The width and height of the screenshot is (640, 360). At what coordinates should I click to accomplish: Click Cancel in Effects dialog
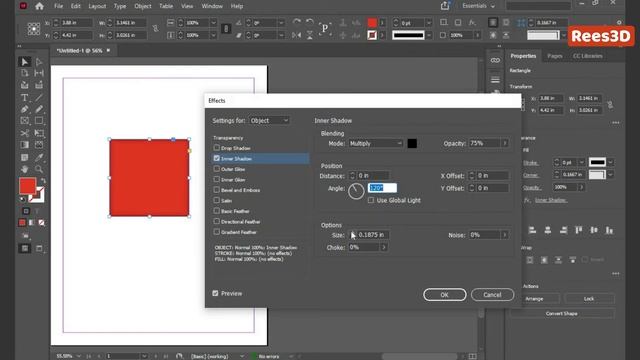(x=492, y=295)
